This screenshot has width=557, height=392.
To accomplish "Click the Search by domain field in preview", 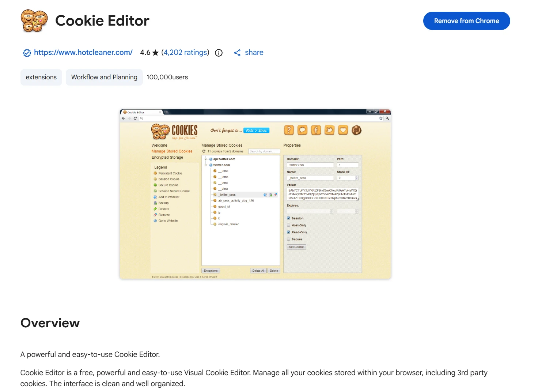I will (x=264, y=151).
